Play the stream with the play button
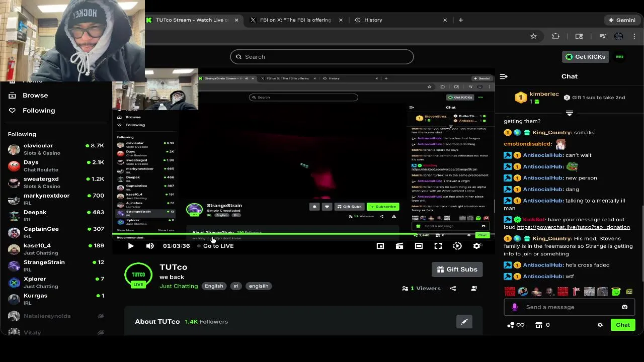The height and width of the screenshot is (362, 644). 131,246
